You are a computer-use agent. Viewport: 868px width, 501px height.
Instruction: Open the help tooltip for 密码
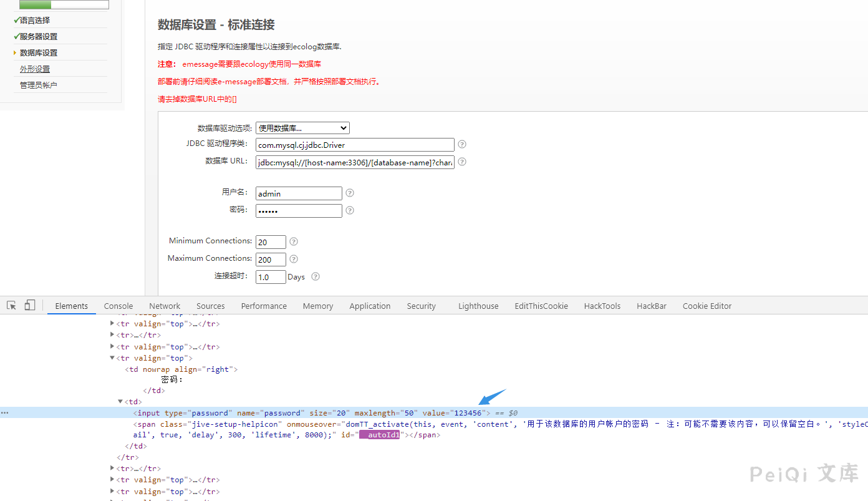point(349,210)
